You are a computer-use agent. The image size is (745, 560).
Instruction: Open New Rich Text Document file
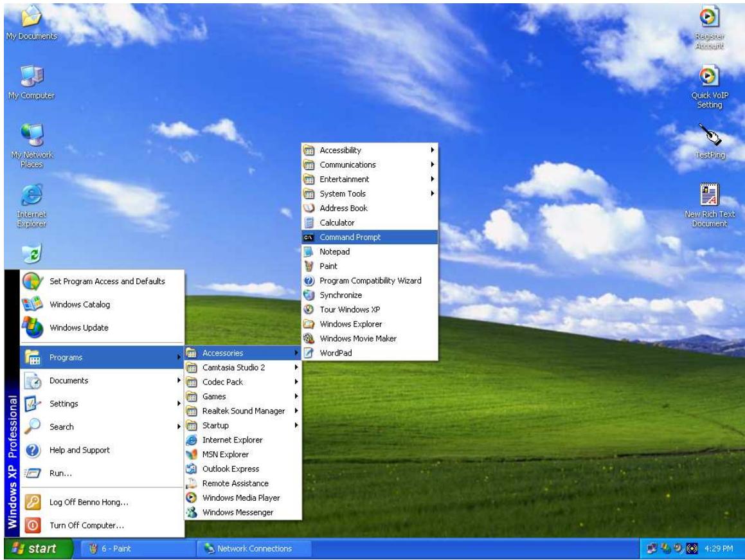[x=710, y=205]
